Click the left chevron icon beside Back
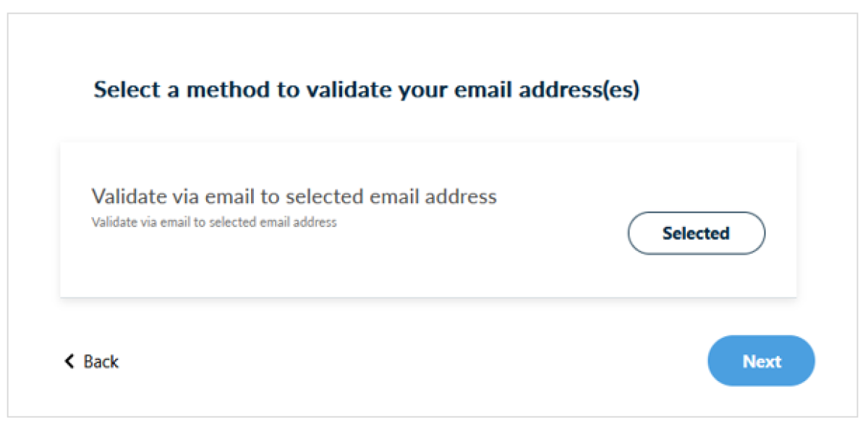This screenshot has height=426, width=868. coord(69,361)
